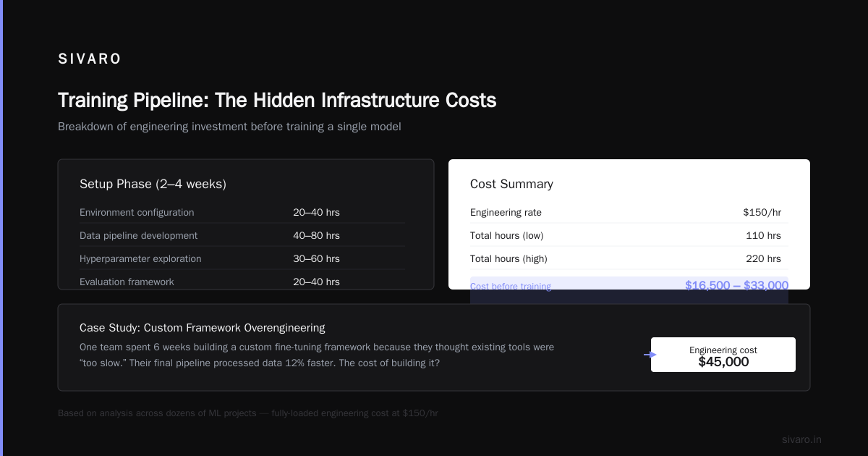The width and height of the screenshot is (868, 456).
Task: Select the Evaluation framework row
Action: point(242,282)
